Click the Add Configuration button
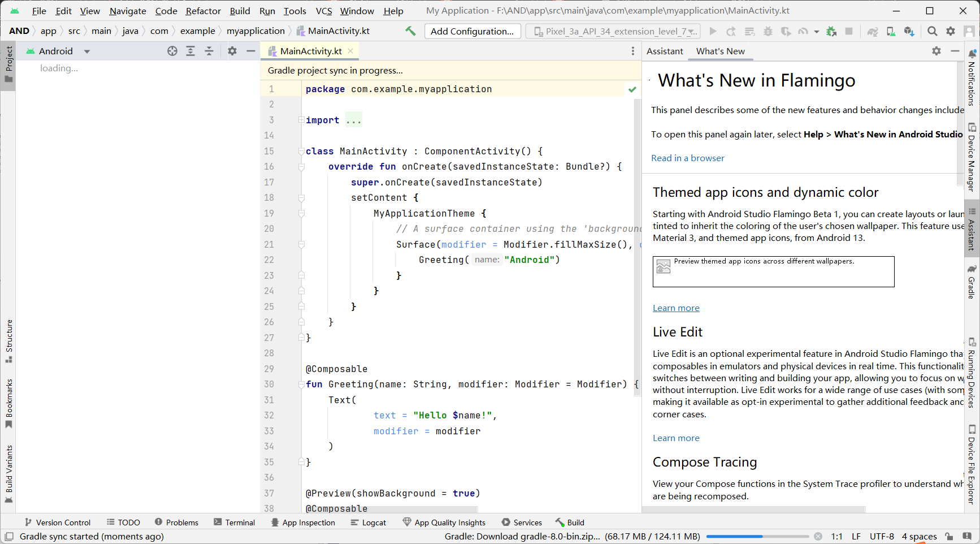The width and height of the screenshot is (980, 544). 472,31
